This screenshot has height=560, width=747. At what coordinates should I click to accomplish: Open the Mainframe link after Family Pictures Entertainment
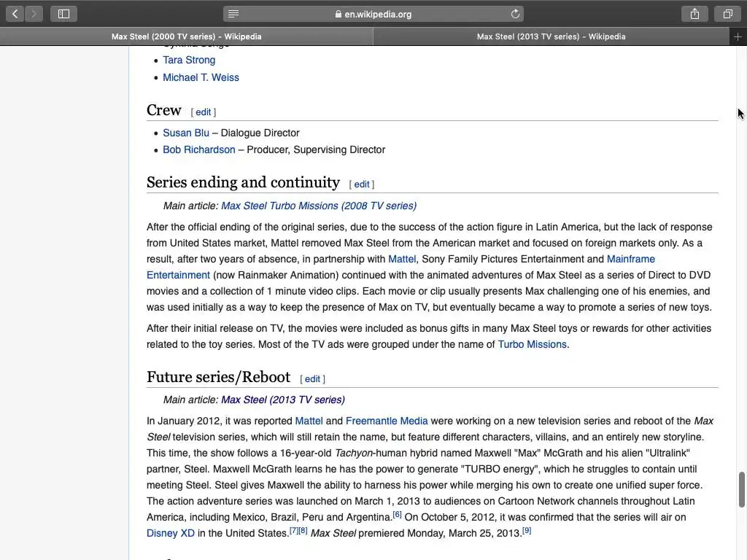point(631,259)
